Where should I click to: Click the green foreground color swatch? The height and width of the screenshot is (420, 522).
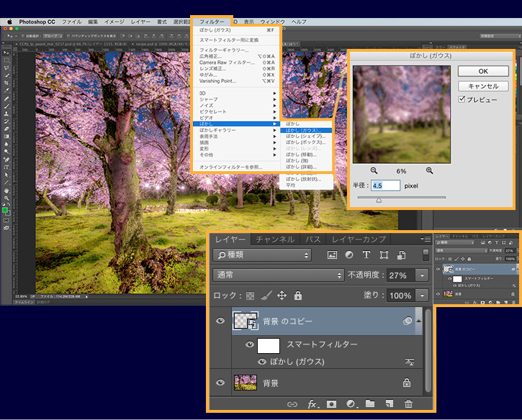tap(4, 210)
